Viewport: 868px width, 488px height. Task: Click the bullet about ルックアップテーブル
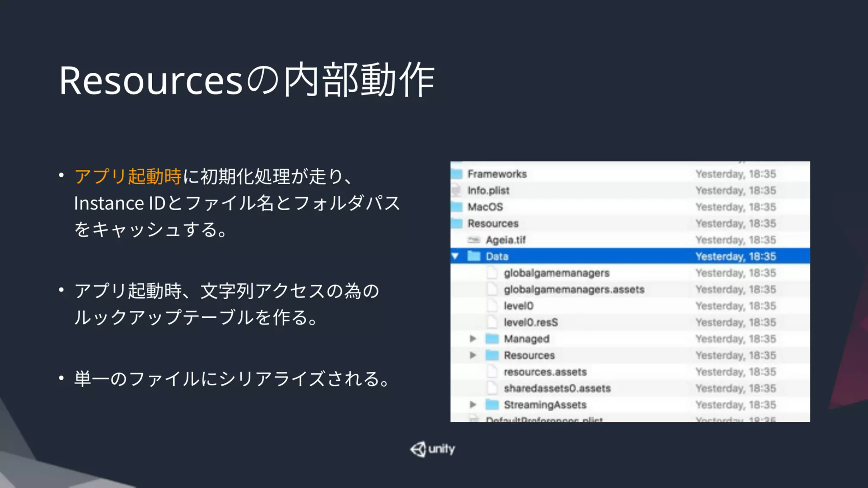227,304
